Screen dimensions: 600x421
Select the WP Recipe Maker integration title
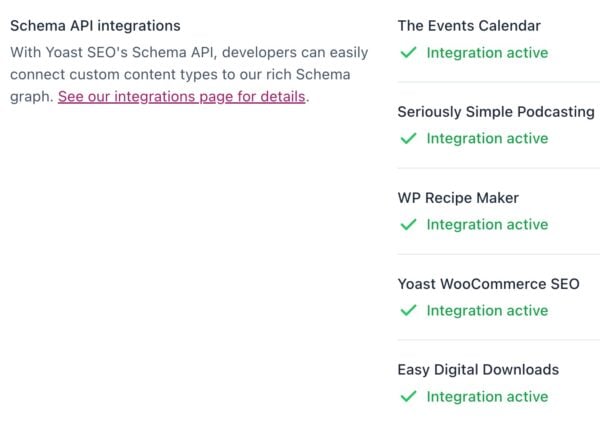[x=458, y=198]
